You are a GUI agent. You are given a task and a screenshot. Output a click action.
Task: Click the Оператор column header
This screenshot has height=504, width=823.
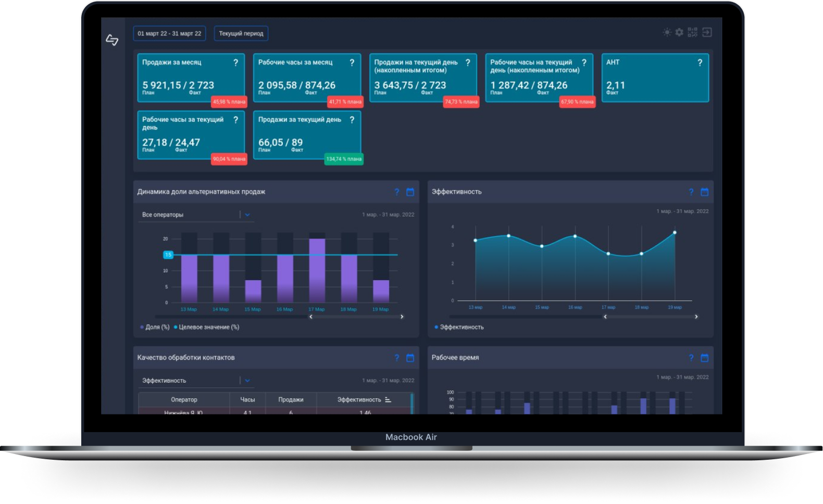pos(184,399)
